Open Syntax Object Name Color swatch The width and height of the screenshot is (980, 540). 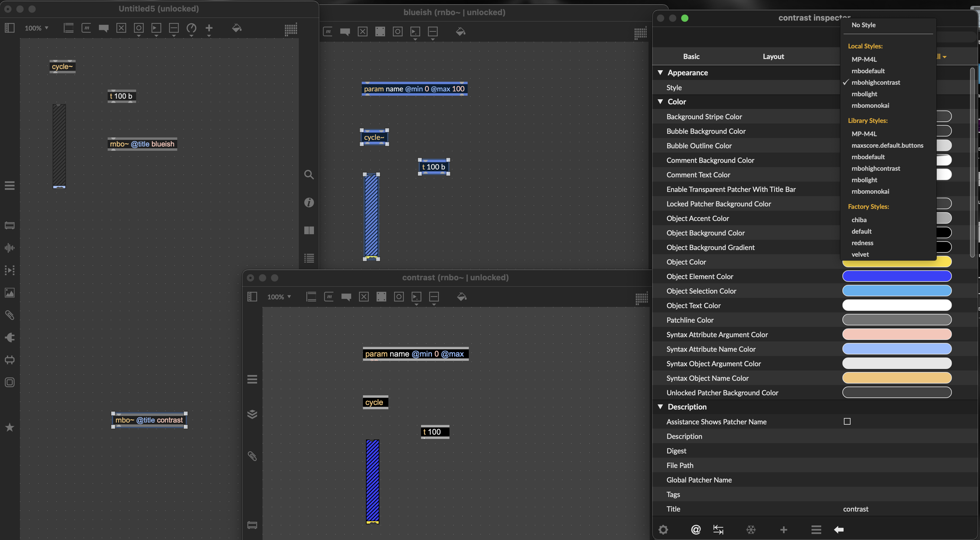[x=897, y=378]
